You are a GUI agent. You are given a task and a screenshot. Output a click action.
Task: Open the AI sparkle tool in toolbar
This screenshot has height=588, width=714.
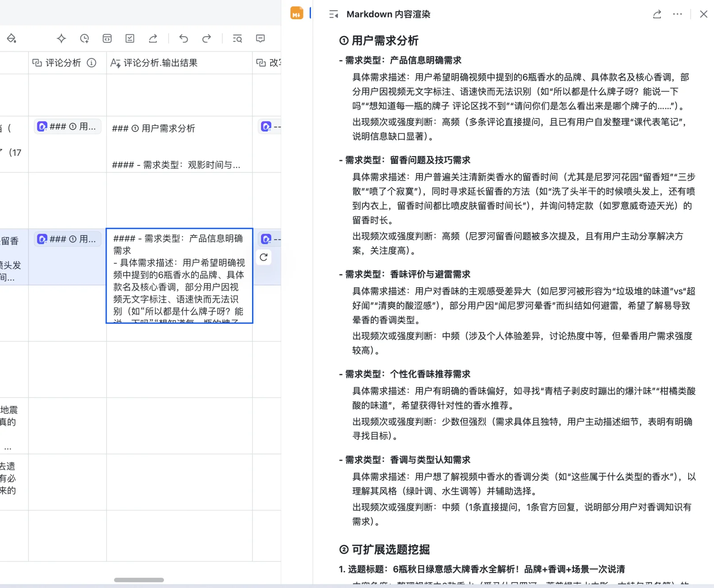pyautogui.click(x=62, y=39)
